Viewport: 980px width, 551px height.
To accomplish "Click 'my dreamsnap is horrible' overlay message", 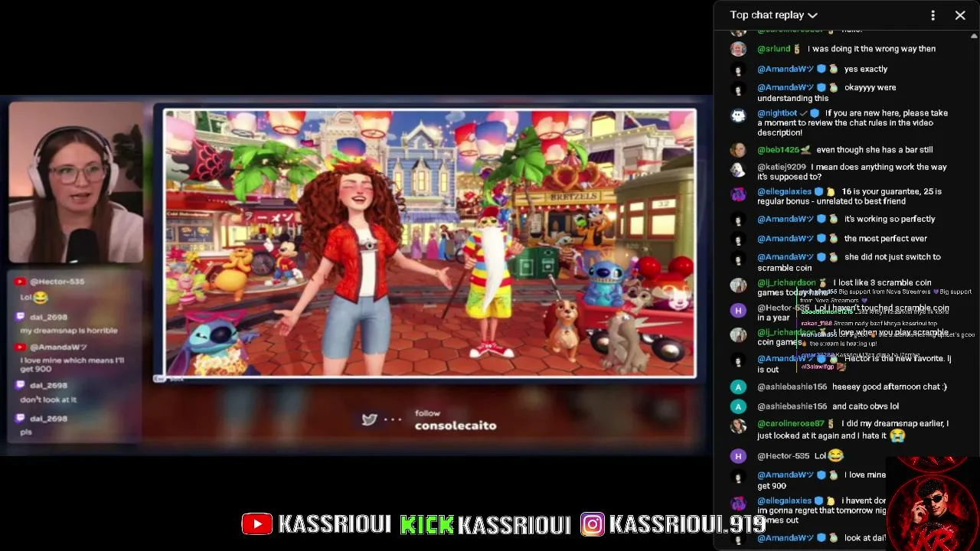I will [69, 331].
